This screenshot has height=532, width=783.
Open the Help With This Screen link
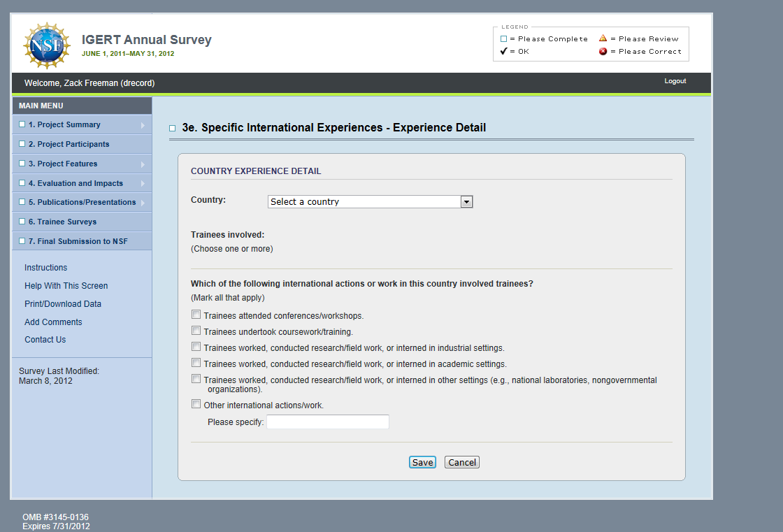66,285
